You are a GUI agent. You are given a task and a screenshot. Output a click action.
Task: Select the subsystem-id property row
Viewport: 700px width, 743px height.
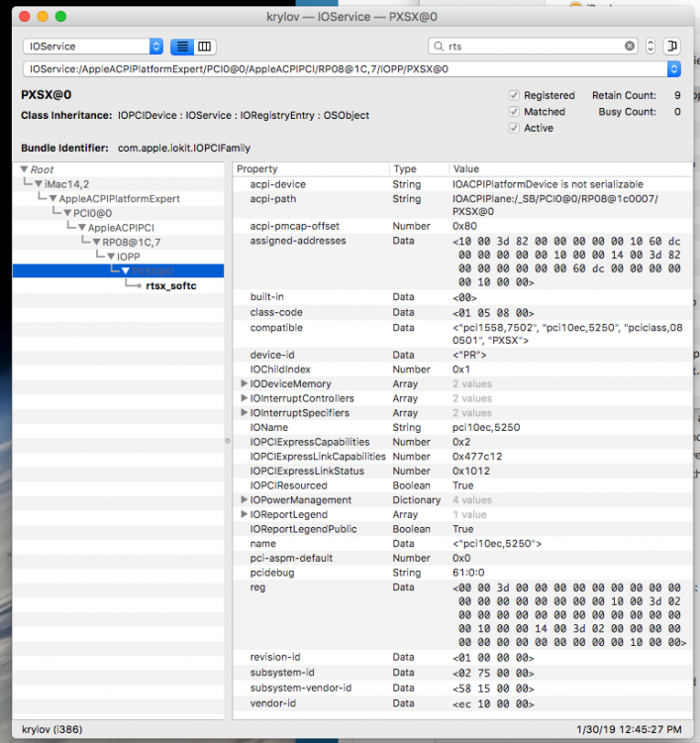pyautogui.click(x=462, y=673)
